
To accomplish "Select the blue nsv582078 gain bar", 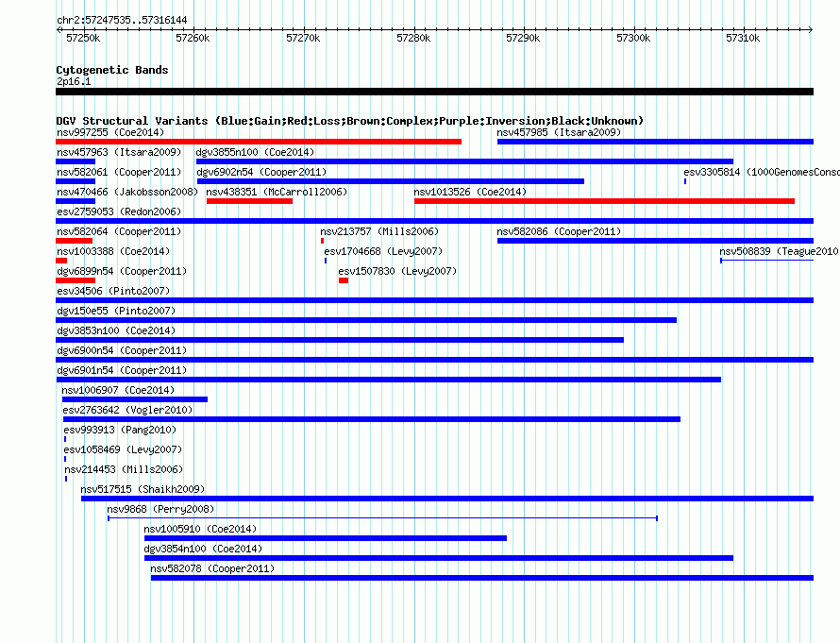I will (482, 578).
